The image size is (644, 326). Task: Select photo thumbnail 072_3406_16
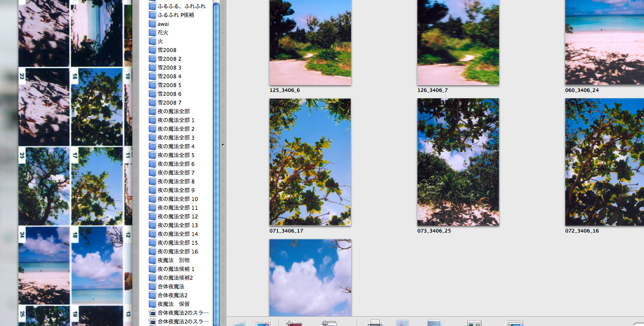pyautogui.click(x=605, y=162)
